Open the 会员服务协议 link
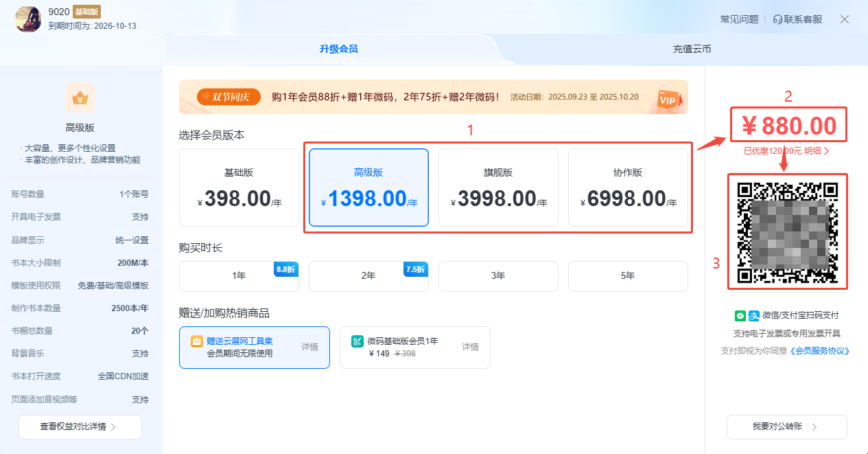The height and width of the screenshot is (454, 868). click(820, 351)
